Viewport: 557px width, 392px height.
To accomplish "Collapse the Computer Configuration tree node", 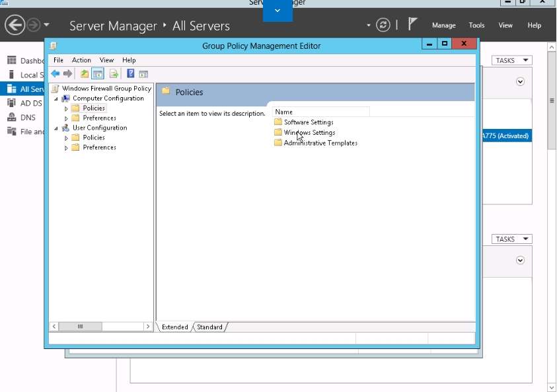I will 56,98.
